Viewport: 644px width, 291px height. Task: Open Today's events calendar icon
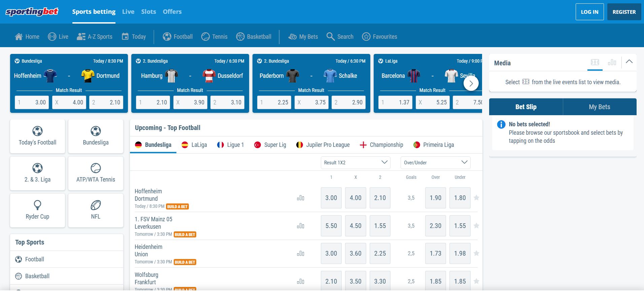pos(125,37)
